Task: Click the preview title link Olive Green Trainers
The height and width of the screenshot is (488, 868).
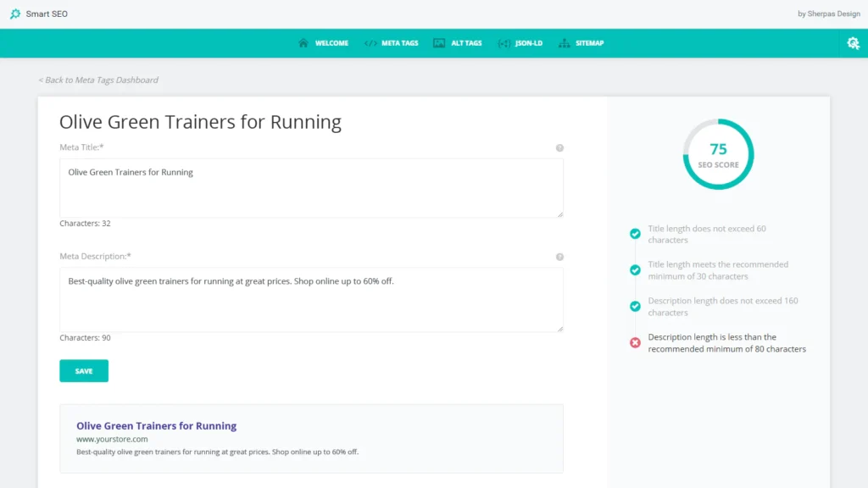Action: coord(157,425)
